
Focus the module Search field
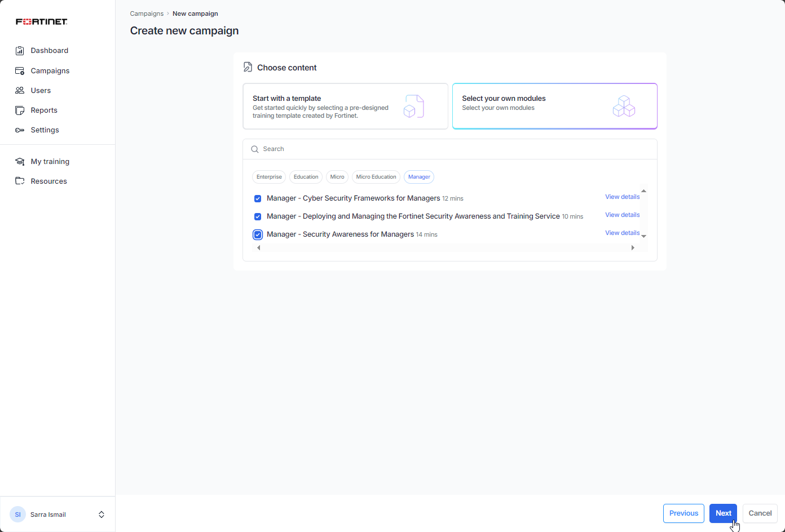click(x=450, y=149)
